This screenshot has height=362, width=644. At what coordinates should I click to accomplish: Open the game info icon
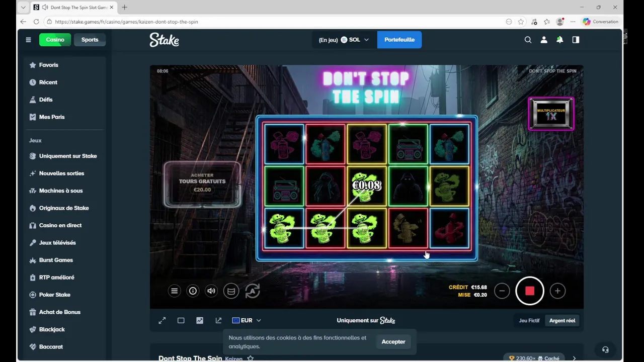193,291
